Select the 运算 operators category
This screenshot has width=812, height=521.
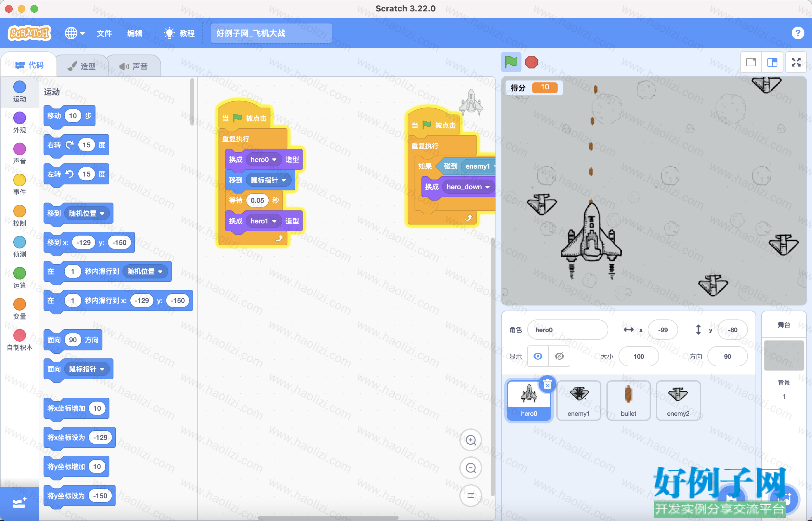click(20, 278)
